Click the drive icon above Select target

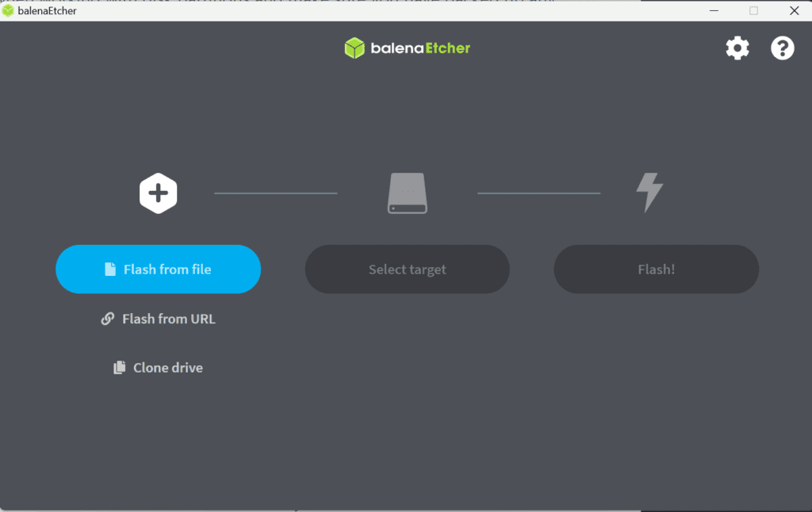click(x=407, y=193)
